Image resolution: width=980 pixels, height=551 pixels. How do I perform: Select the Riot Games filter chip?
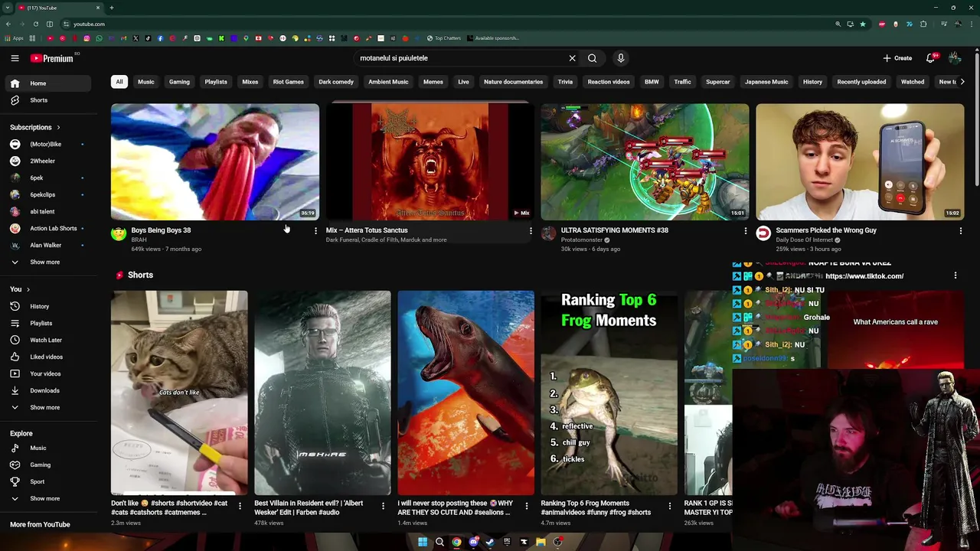tap(288, 82)
